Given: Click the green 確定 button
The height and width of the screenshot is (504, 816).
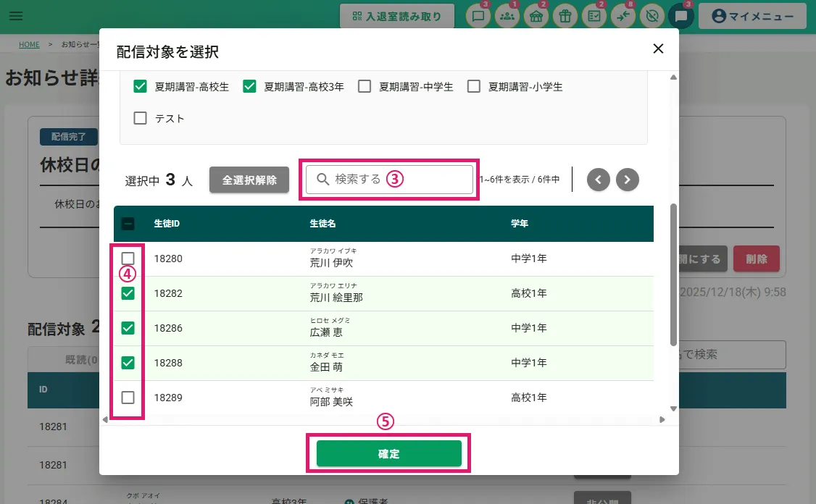Looking at the screenshot, I should pyautogui.click(x=389, y=454).
